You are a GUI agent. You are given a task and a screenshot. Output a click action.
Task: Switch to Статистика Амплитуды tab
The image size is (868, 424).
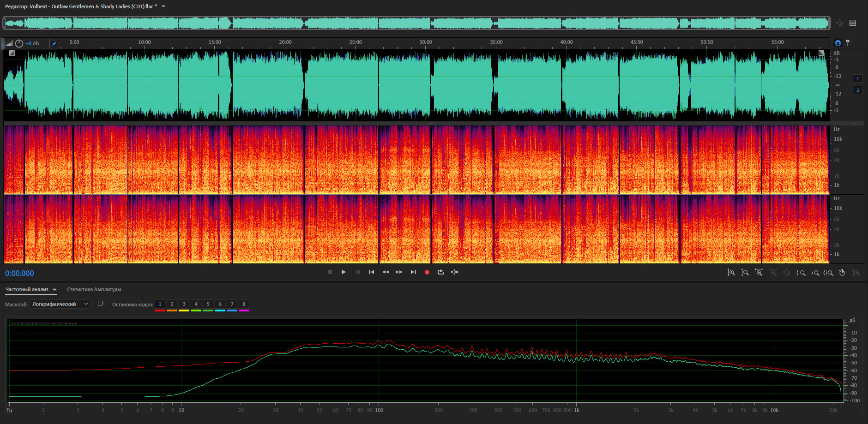pyautogui.click(x=94, y=290)
